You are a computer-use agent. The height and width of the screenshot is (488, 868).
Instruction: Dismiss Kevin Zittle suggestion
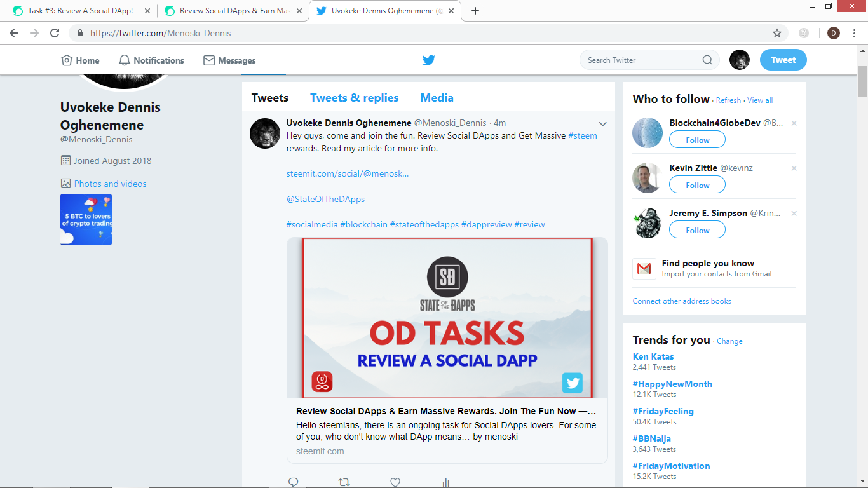click(794, 168)
